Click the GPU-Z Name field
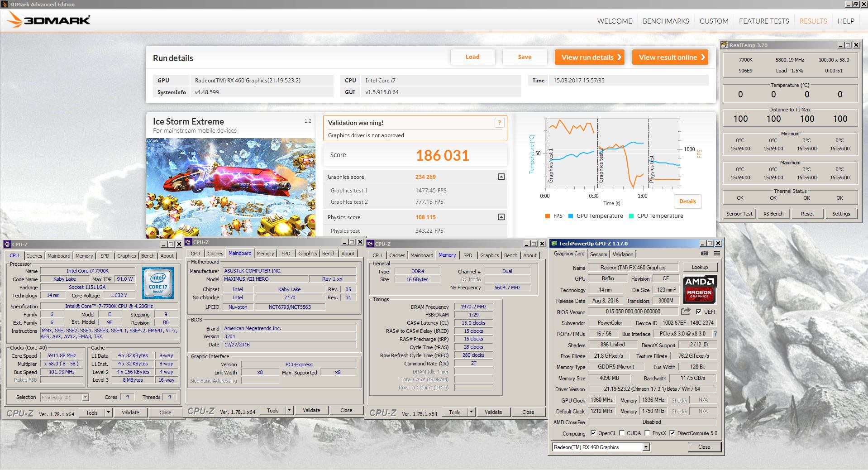This screenshot has height=470, width=868. tap(633, 268)
